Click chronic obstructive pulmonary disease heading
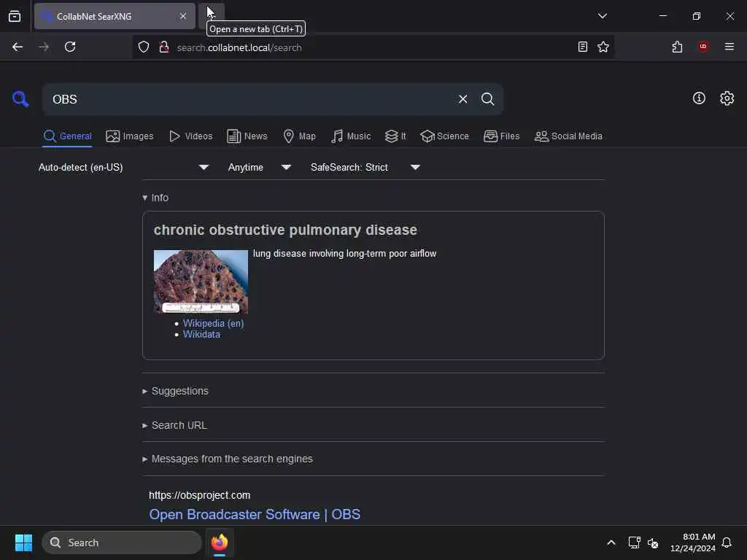The width and height of the screenshot is (747, 560). click(x=285, y=230)
